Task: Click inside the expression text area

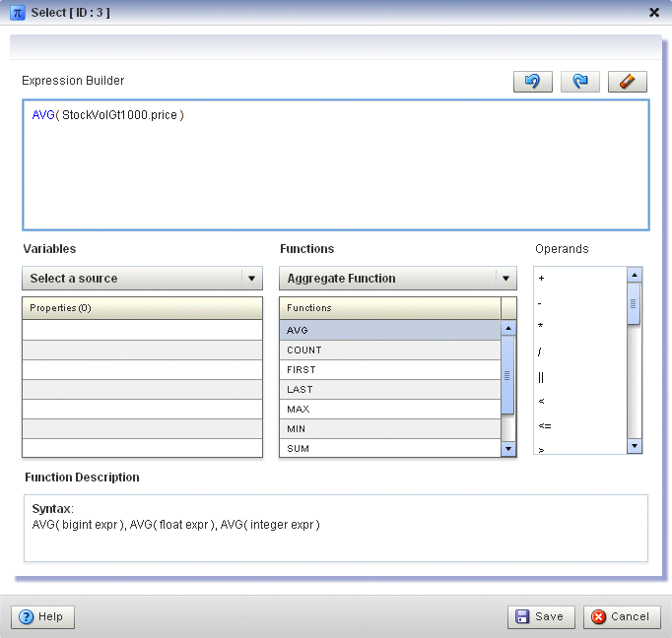Action: pos(336,165)
